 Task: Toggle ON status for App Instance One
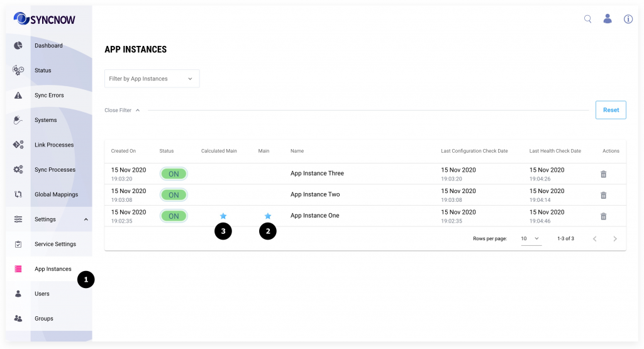pyautogui.click(x=174, y=216)
